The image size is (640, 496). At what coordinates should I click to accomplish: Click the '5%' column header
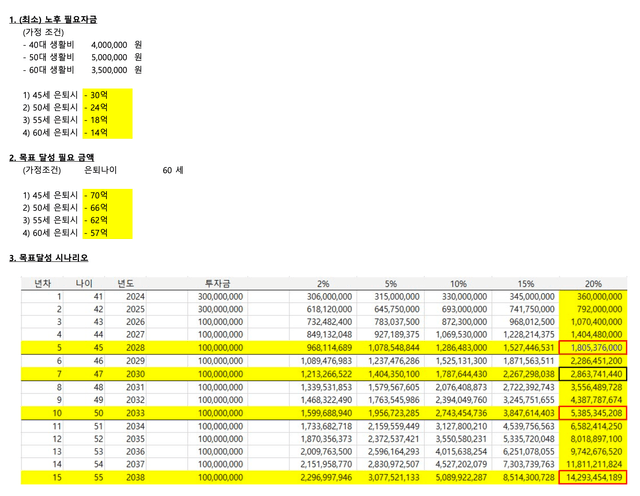tap(391, 284)
